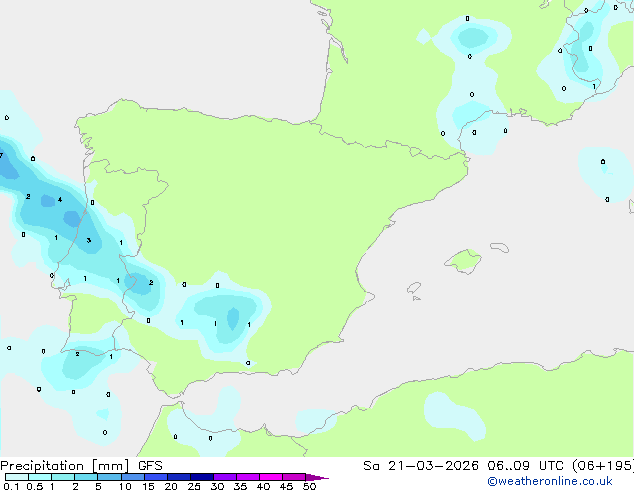
Task: Pick the 15–20 mm legend color swatch
Action: click(155, 477)
